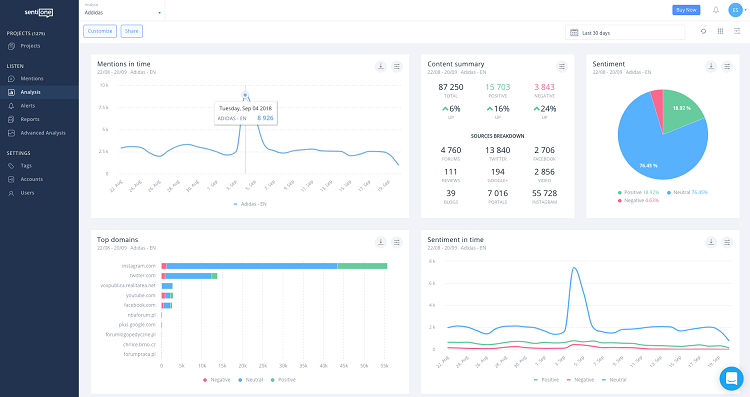Click the ES user avatar
The image size is (750, 397).
tap(735, 10)
